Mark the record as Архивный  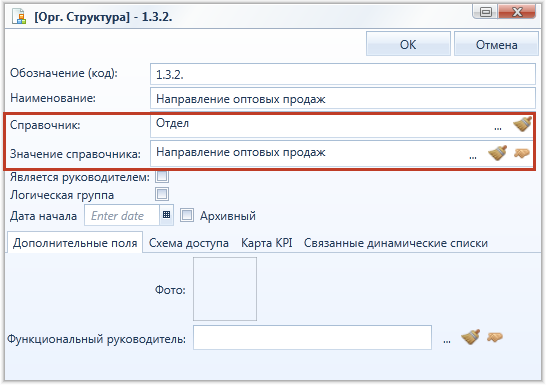click(x=187, y=215)
